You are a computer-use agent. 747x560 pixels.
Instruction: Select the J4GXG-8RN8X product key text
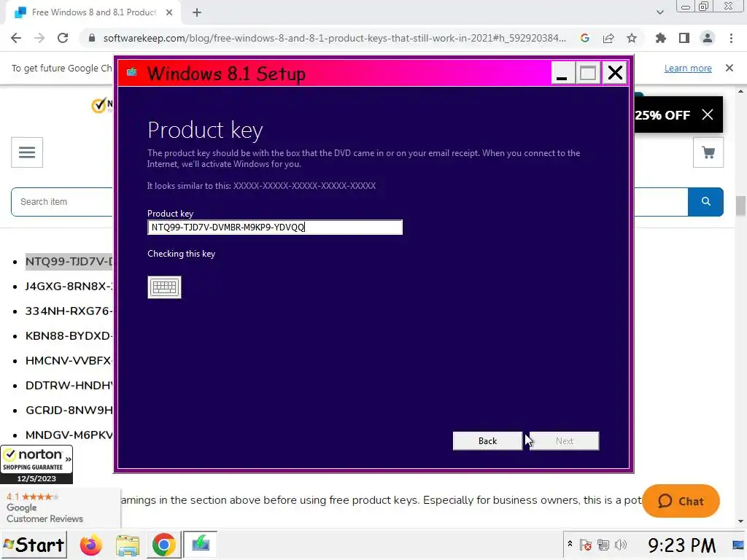tap(69, 286)
